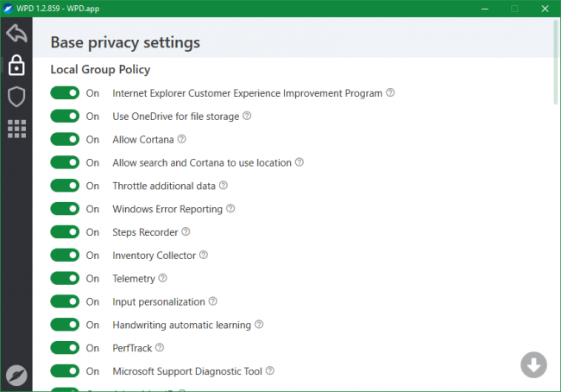Screen dimensions: 561x392
Task: Show help for Inventory Collector
Action: (204, 255)
